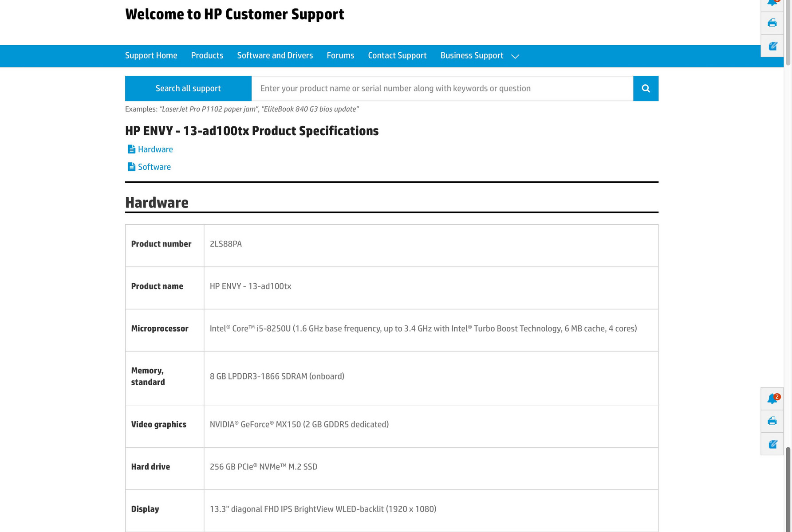Click the upper printer icon near navbar
Image resolution: width=792 pixels, height=532 pixels.
772,23
